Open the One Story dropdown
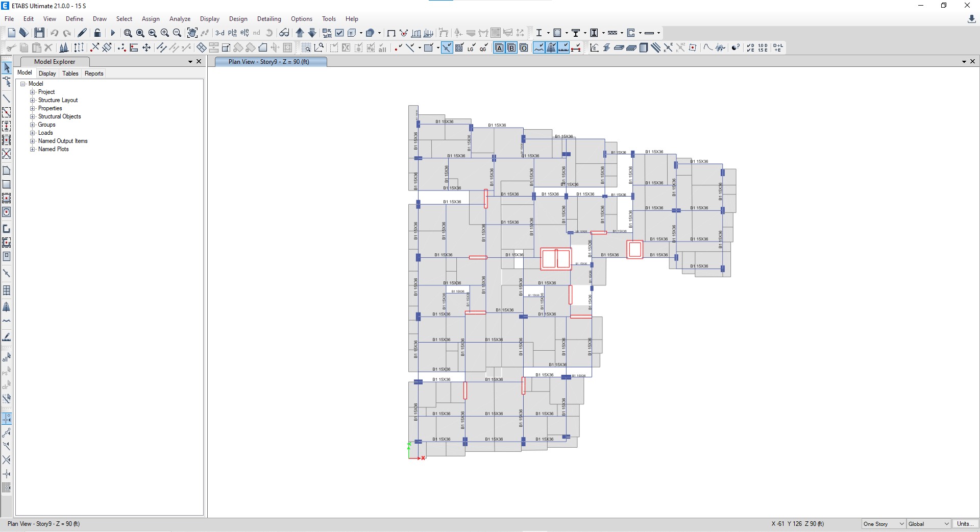Screen dimensions: 980x532 884,524
